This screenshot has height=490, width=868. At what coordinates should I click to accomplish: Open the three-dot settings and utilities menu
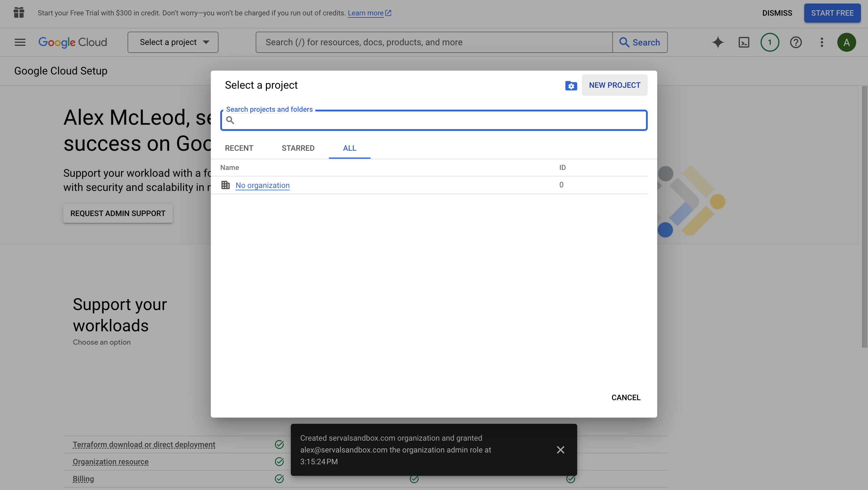coord(821,42)
